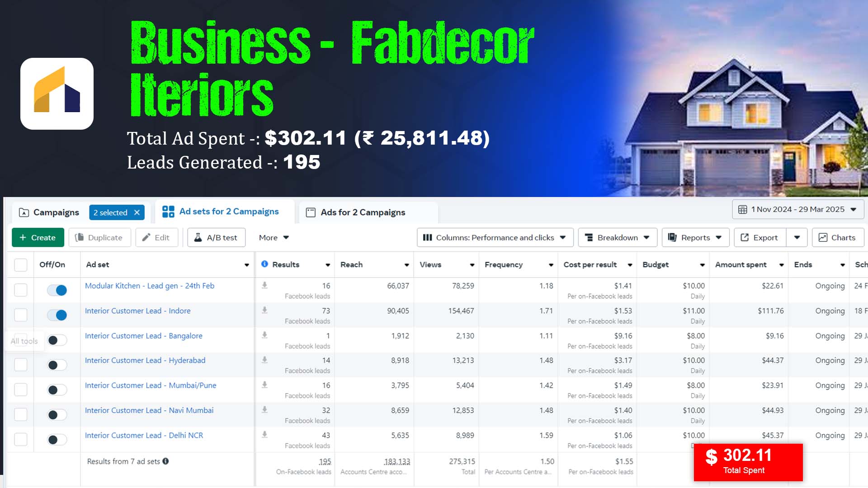
Task: Click info icon beside Results from 7 ad sets
Action: [x=165, y=461]
